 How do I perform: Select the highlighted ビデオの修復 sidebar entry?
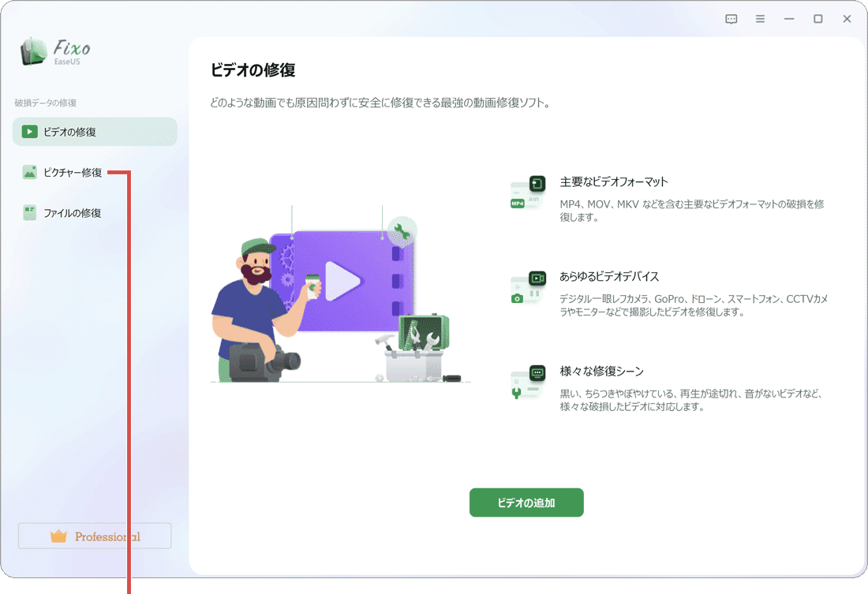(95, 132)
